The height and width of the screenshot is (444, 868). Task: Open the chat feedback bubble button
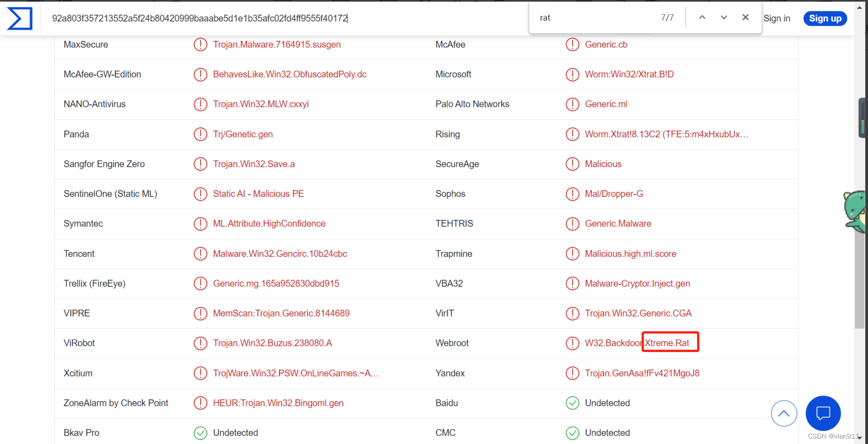tap(823, 413)
